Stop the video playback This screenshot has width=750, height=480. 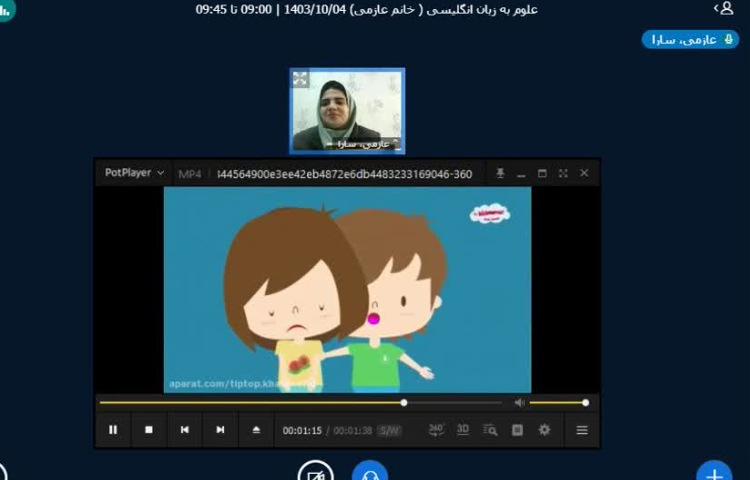point(149,430)
